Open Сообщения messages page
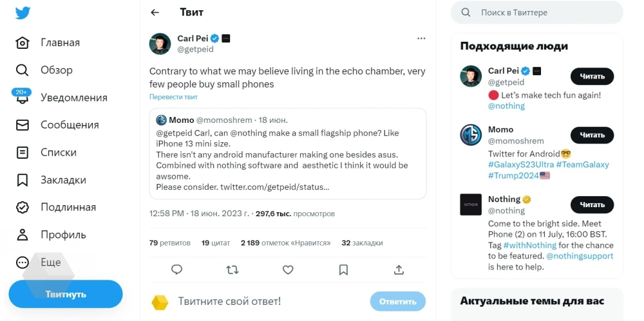644x321 pixels. tap(69, 125)
